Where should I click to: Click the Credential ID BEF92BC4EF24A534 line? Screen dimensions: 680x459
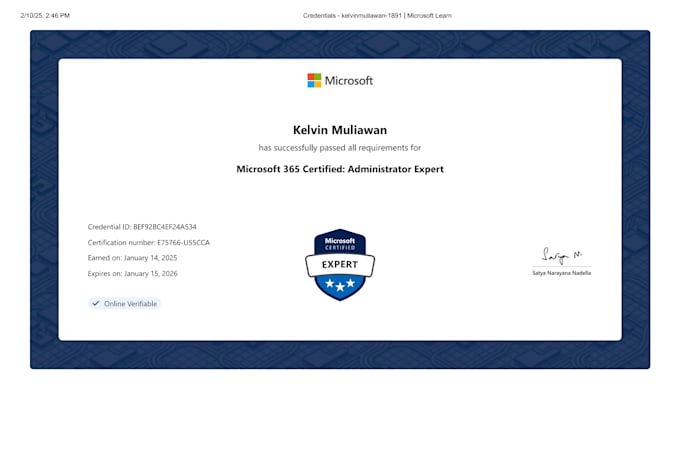[x=142, y=227]
